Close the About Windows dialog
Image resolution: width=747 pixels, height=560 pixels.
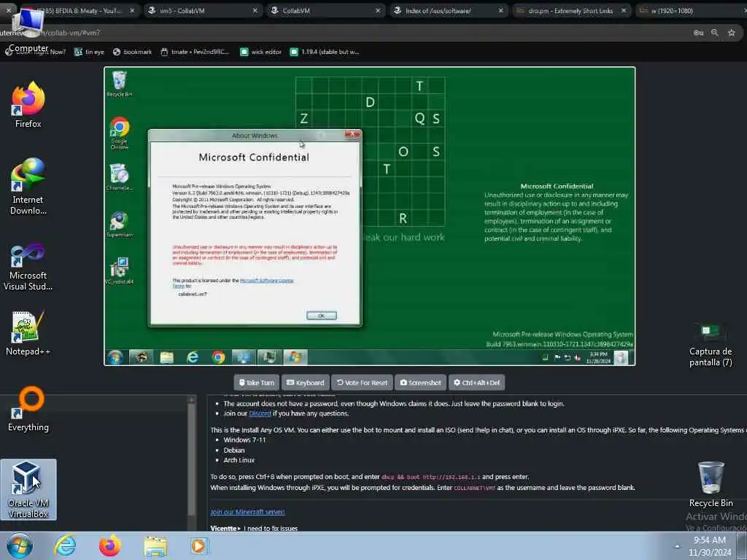(x=352, y=134)
